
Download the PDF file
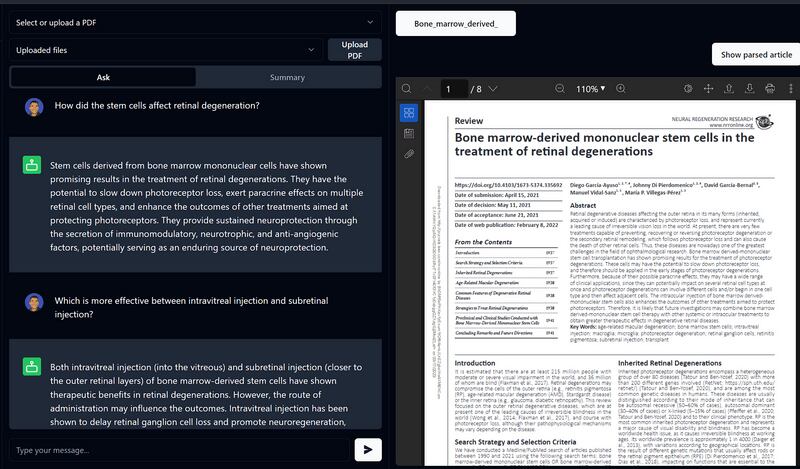coord(749,89)
